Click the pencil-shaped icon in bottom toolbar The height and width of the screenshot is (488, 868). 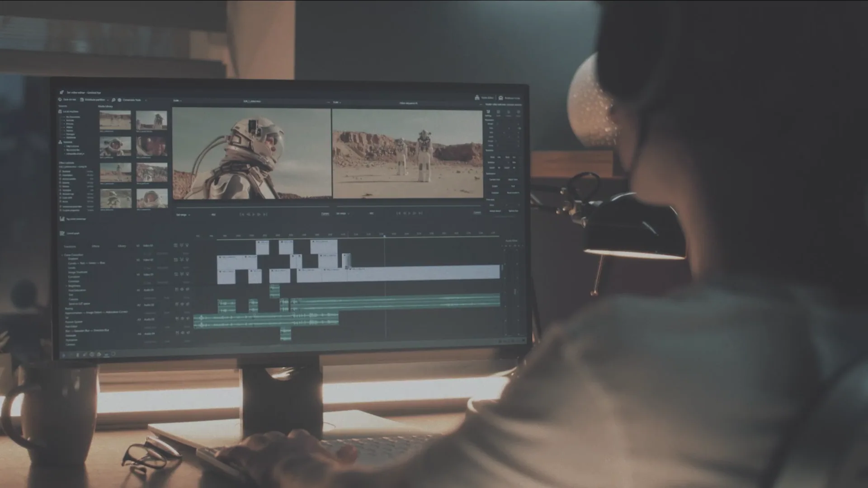(85, 355)
